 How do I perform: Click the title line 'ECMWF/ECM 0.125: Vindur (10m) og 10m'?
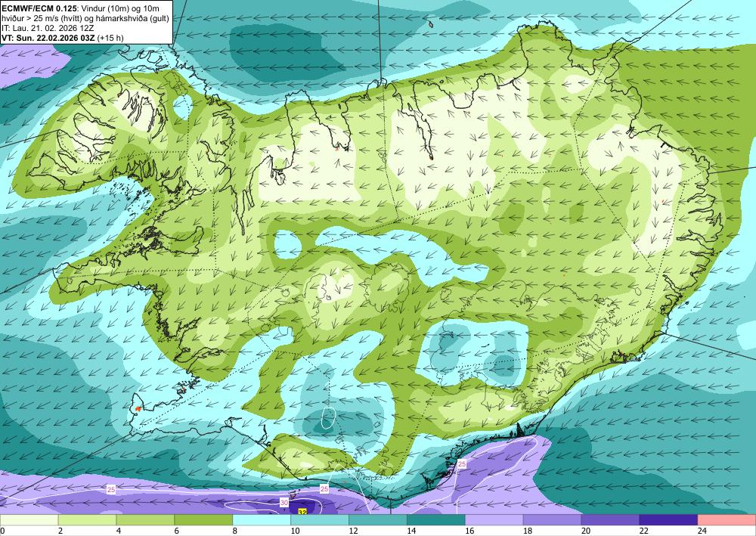tap(81, 8)
